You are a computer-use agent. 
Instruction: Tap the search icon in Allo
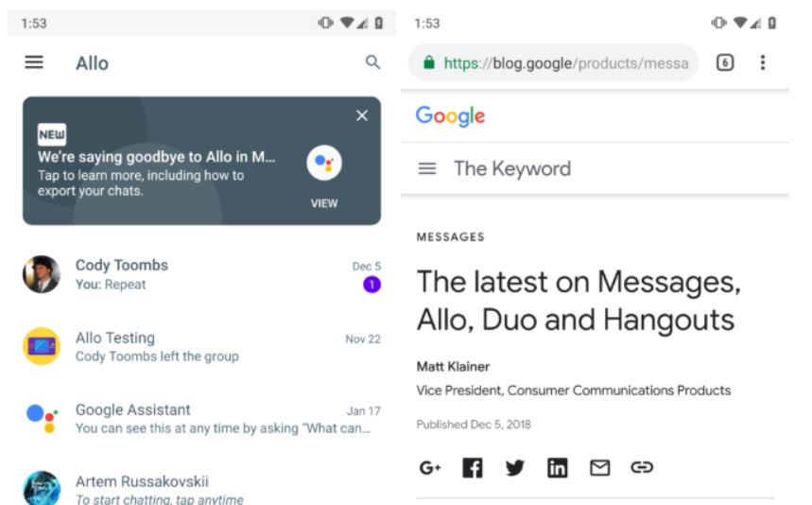tap(372, 62)
